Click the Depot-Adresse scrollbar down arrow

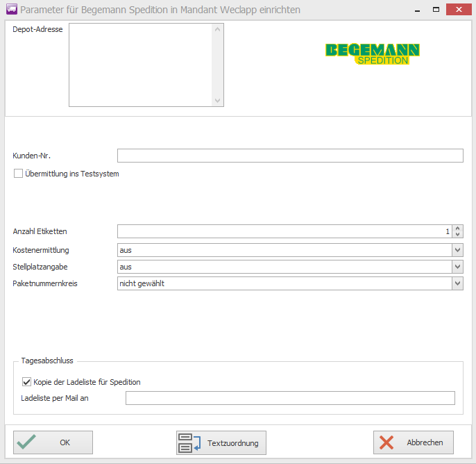tap(217, 101)
